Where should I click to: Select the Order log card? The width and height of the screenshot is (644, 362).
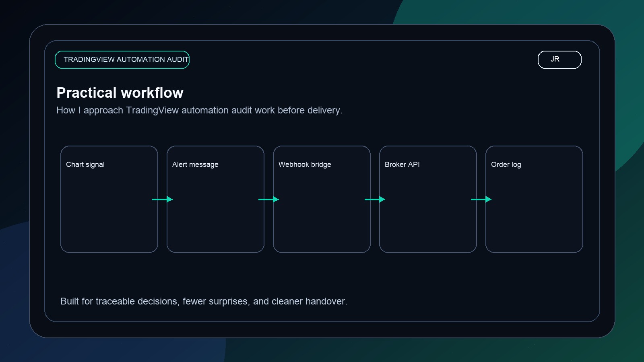click(534, 199)
